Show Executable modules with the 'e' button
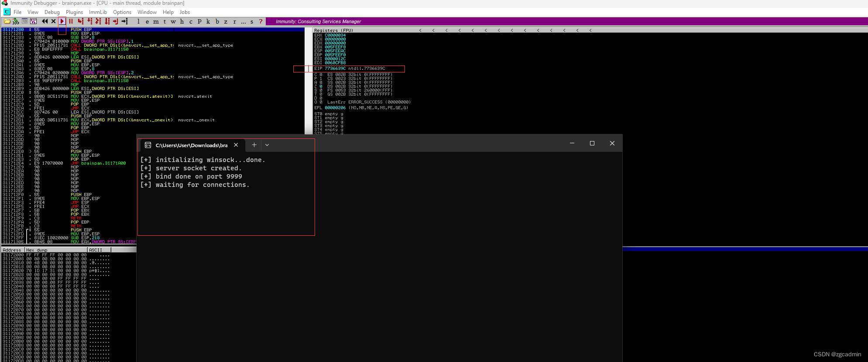The width and height of the screenshot is (868, 362). click(147, 21)
